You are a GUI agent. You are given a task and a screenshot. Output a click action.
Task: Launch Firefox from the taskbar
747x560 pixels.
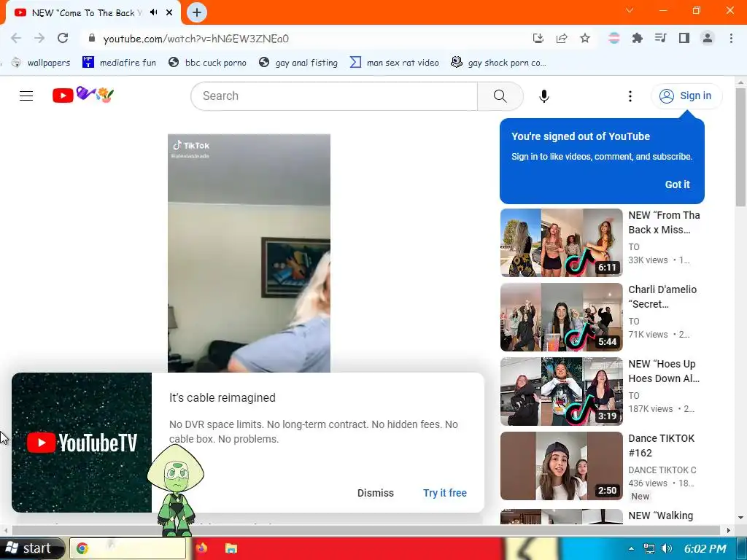(201, 548)
